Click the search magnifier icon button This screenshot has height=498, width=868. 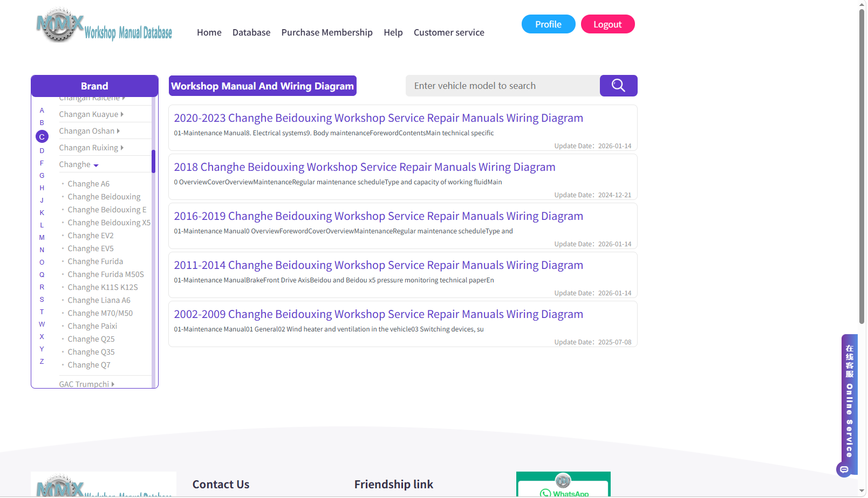coord(618,86)
